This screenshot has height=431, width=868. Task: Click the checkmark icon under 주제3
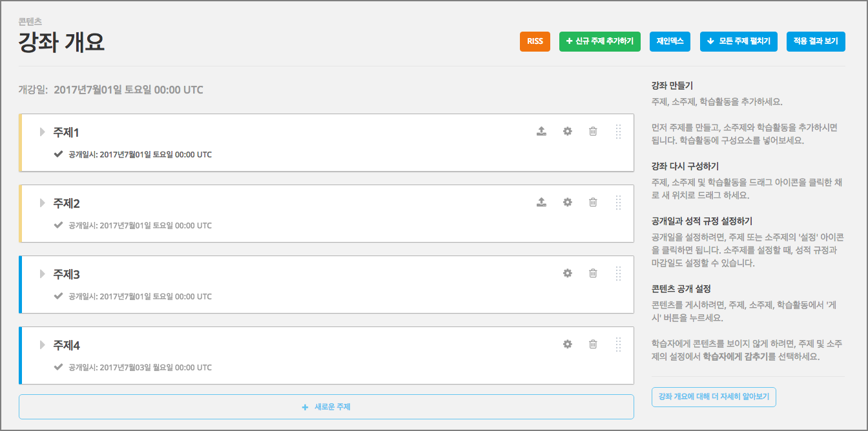click(x=59, y=296)
